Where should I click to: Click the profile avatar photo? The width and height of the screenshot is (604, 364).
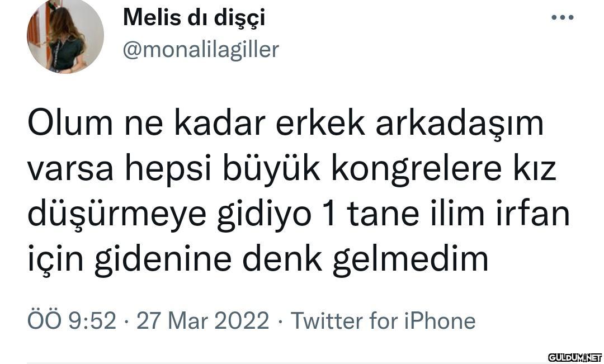pyautogui.click(x=65, y=35)
